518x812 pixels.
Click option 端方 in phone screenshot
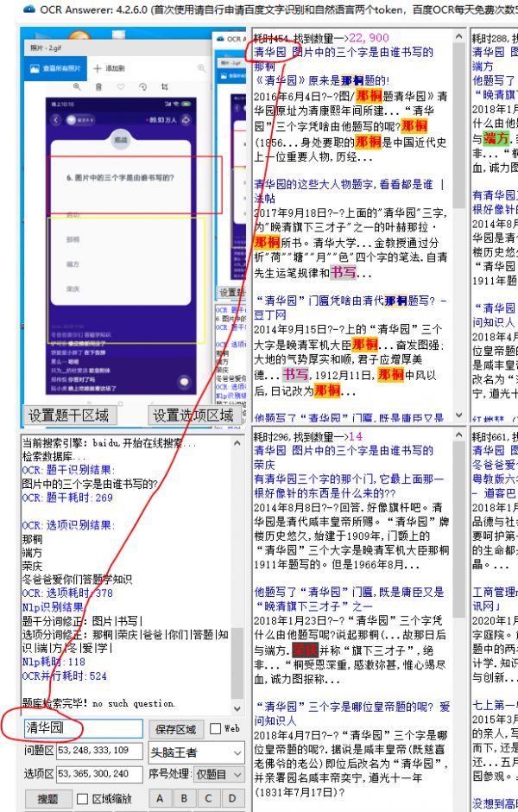click(73, 264)
